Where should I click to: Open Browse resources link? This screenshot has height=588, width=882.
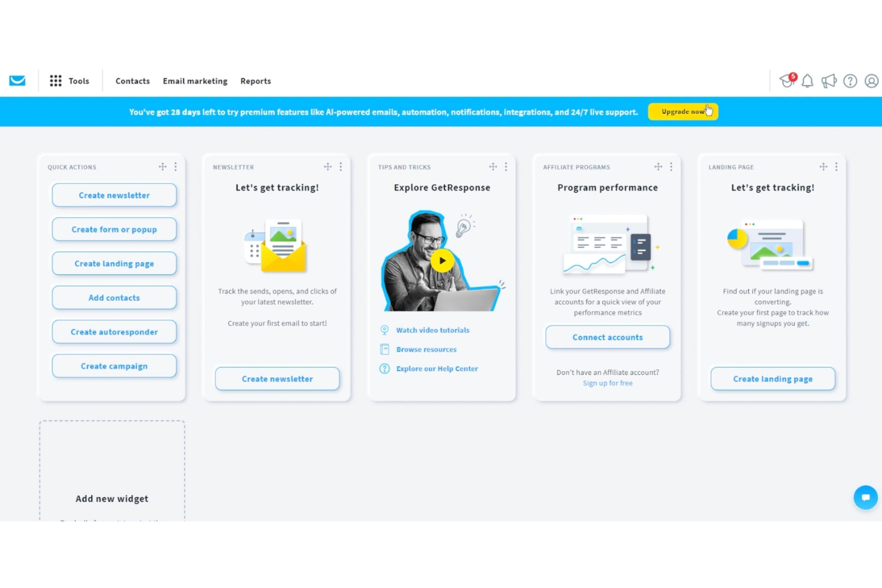[427, 350]
